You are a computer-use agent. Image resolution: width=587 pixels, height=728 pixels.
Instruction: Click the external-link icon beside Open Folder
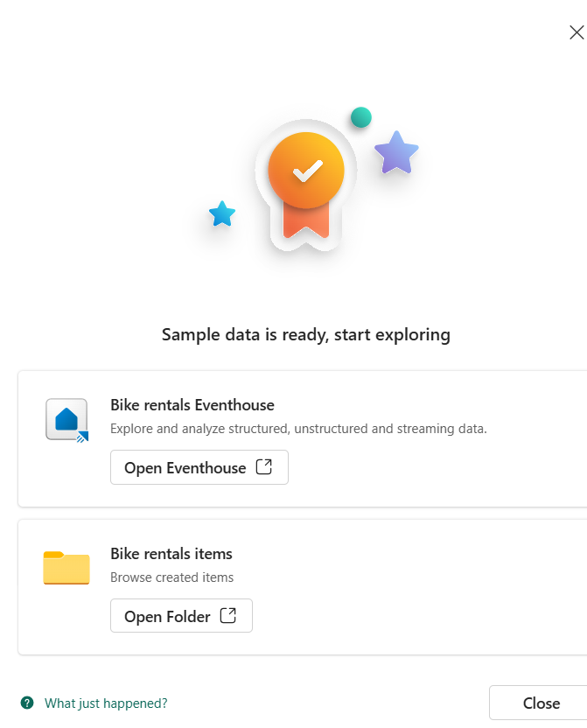227,616
